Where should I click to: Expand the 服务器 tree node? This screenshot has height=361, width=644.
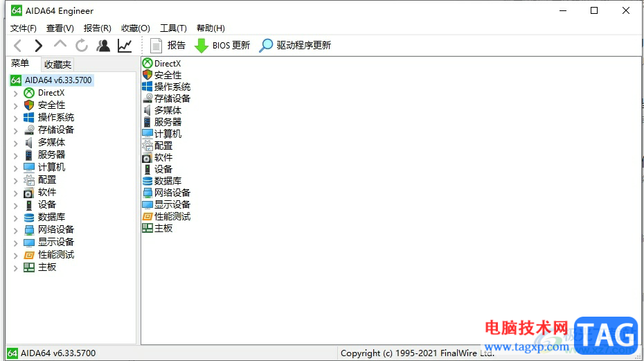click(x=16, y=155)
